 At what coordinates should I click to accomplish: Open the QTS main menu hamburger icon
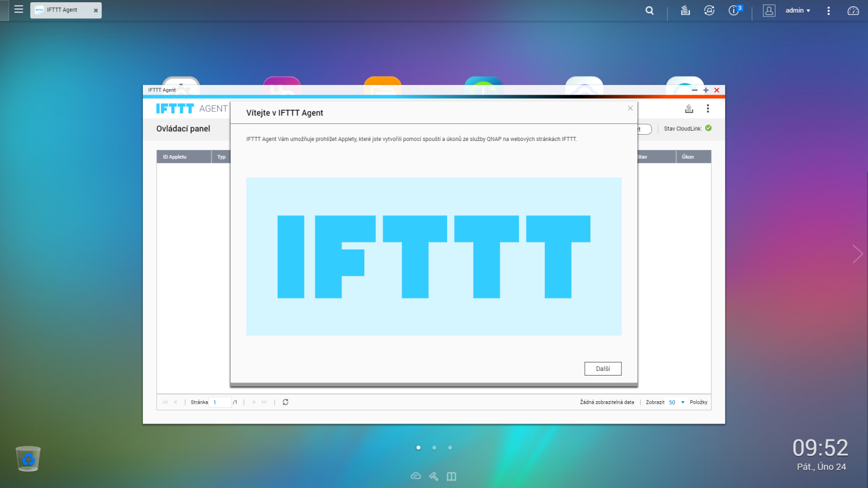(19, 10)
